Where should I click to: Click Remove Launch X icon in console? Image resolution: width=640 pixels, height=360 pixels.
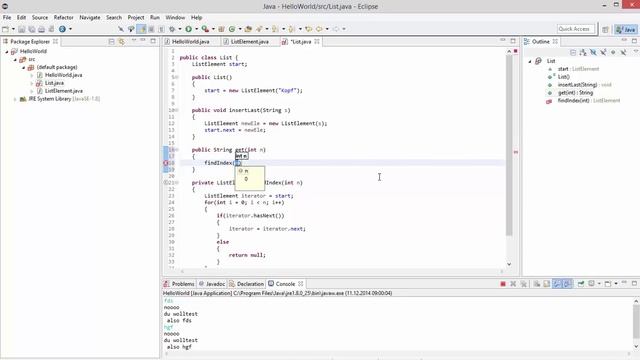click(513, 284)
